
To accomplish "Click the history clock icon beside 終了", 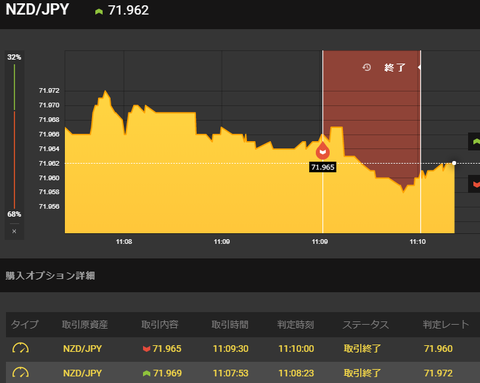I will coord(367,67).
